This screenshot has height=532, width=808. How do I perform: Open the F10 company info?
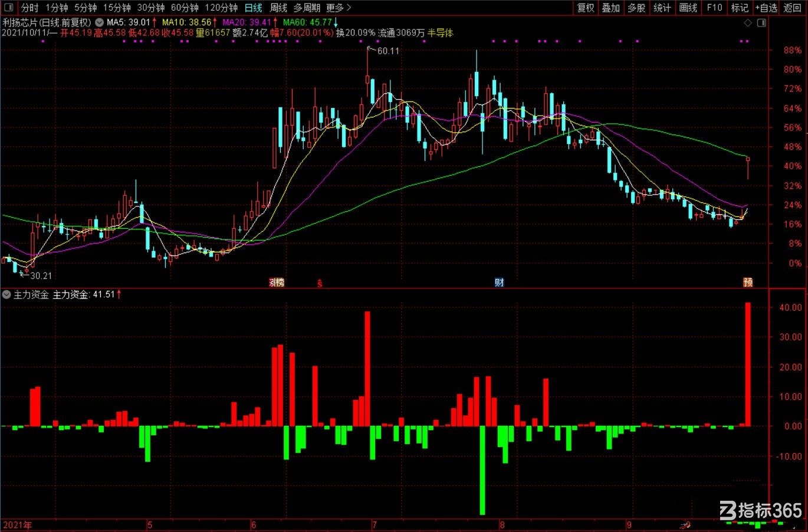point(714,8)
